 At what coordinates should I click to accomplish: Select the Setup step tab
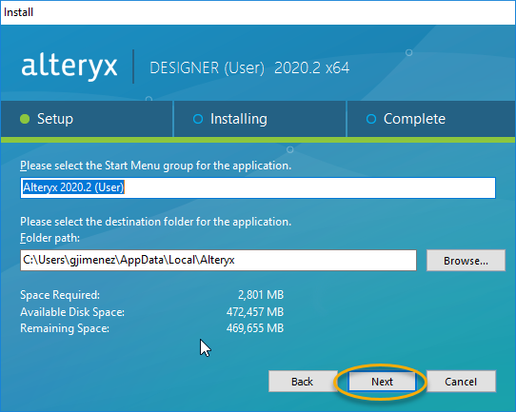[86, 119]
